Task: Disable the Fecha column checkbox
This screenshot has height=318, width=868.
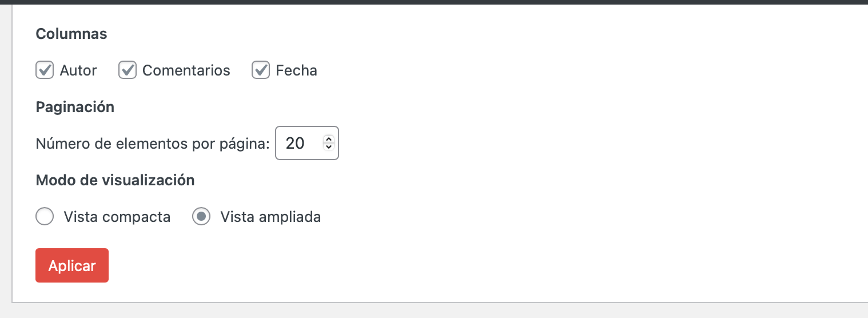Action: [261, 70]
